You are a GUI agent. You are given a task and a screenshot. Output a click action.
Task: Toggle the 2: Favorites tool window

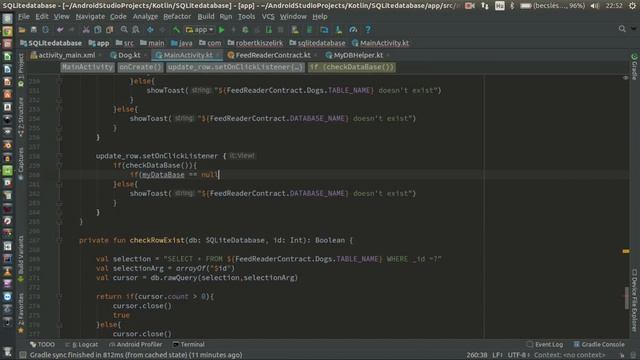(21, 313)
